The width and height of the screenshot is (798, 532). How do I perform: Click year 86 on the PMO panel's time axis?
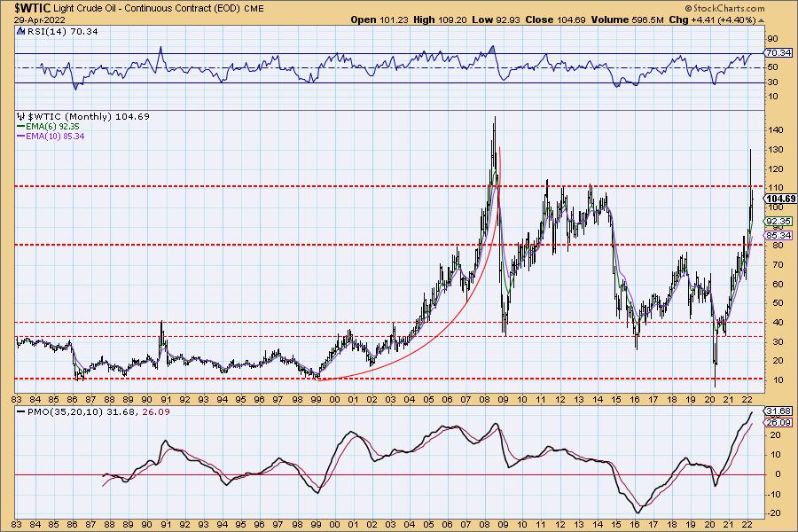click(x=73, y=525)
